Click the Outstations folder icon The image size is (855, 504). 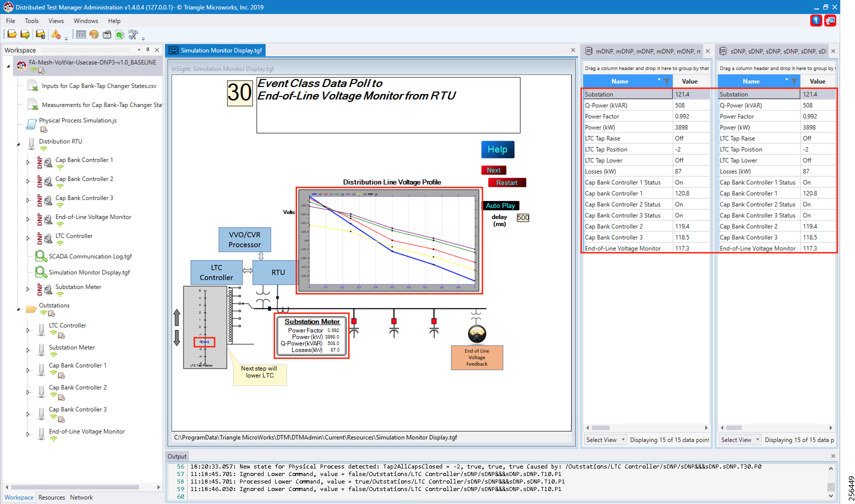point(31,309)
